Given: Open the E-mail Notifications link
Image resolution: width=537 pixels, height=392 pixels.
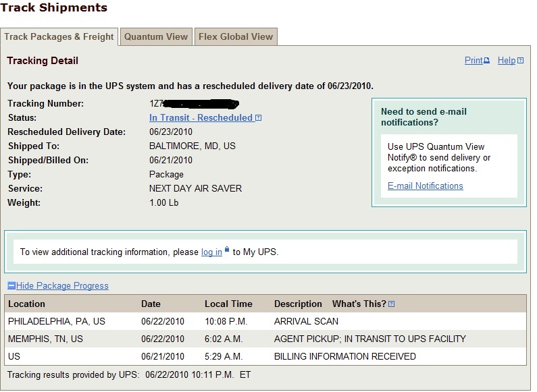Looking at the screenshot, I should pos(426,186).
